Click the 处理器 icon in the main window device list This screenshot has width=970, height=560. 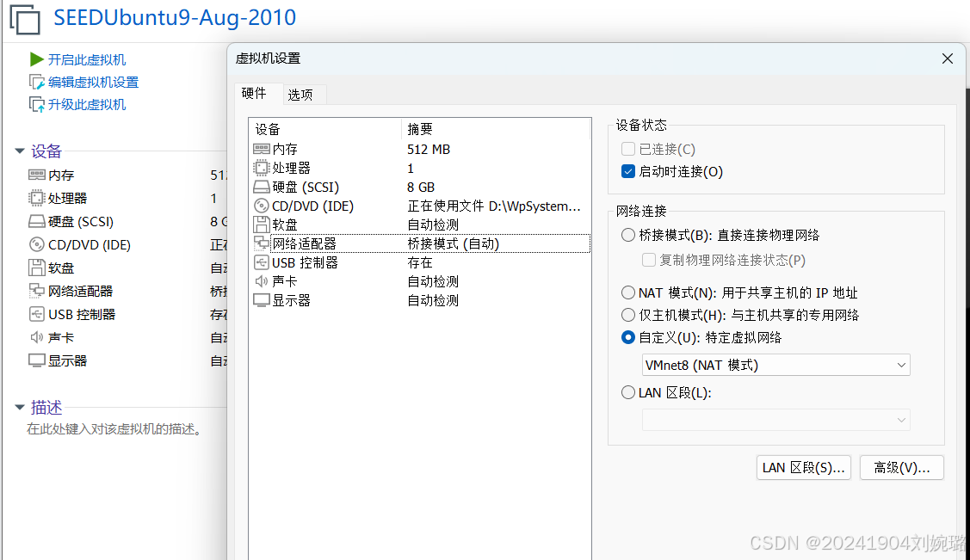pyautogui.click(x=36, y=198)
